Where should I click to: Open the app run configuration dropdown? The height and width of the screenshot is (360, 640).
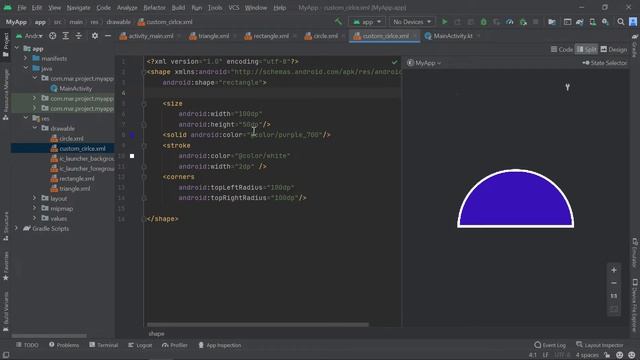tap(367, 22)
